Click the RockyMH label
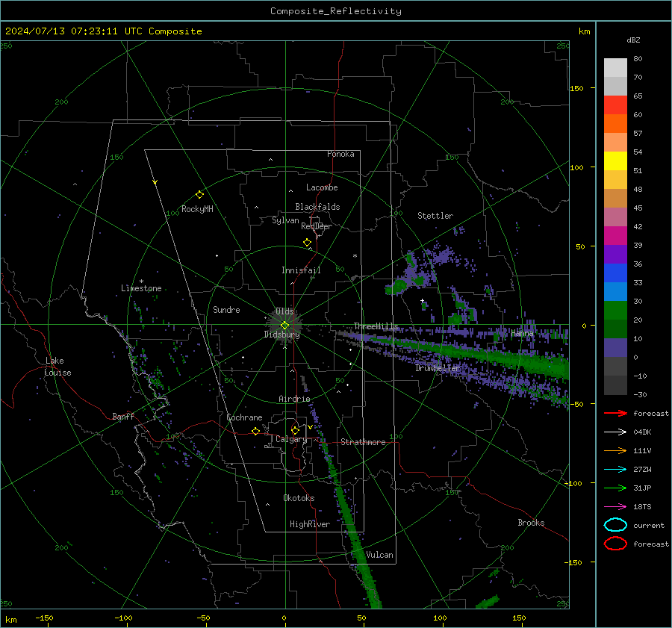 197,209
